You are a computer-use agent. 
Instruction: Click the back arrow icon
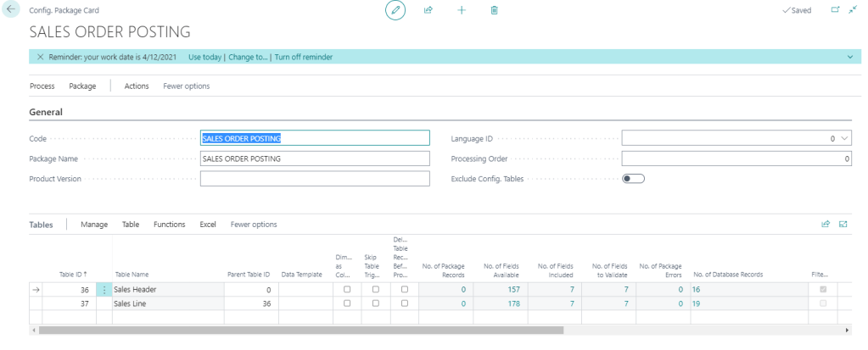click(12, 10)
